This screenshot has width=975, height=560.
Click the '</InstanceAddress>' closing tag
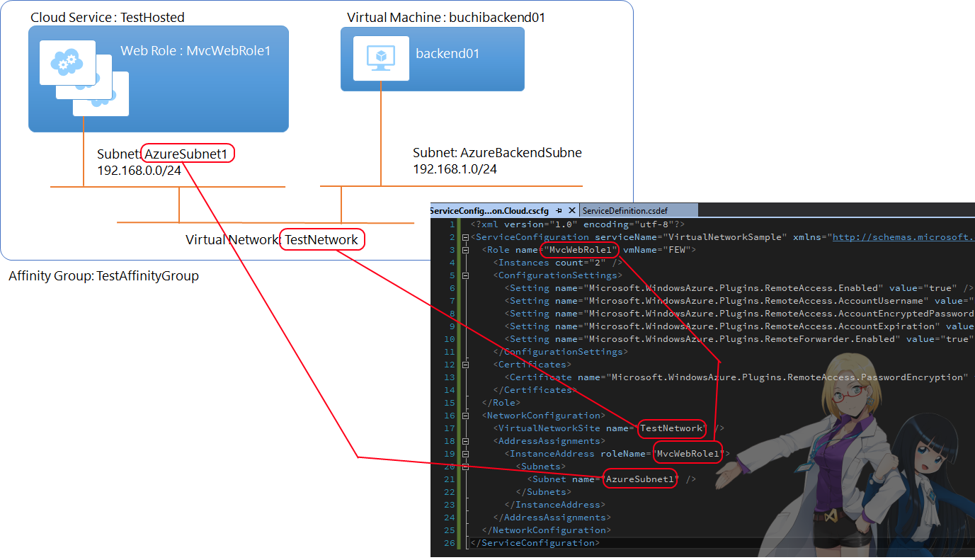coord(554,505)
